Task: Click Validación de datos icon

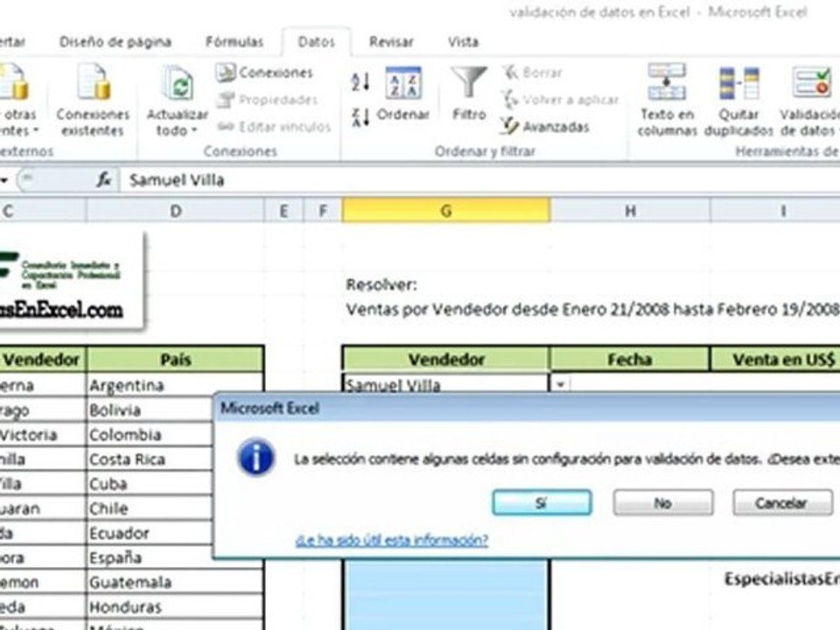Action: point(810,100)
